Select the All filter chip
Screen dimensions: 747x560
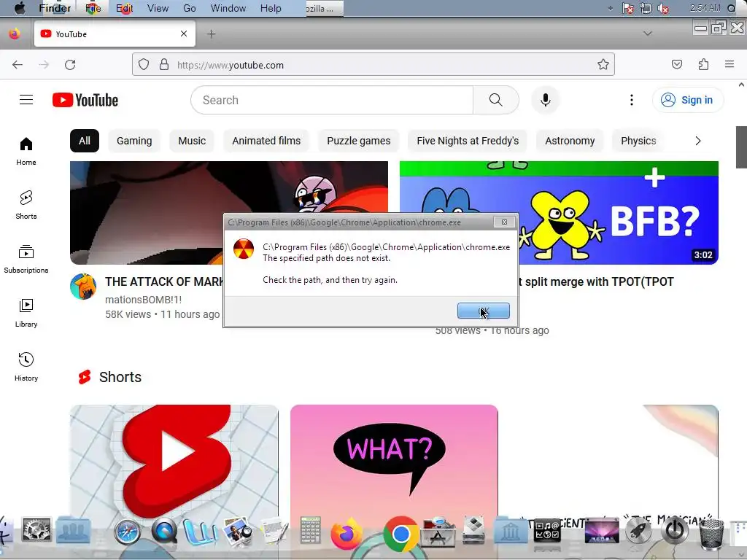pos(85,141)
